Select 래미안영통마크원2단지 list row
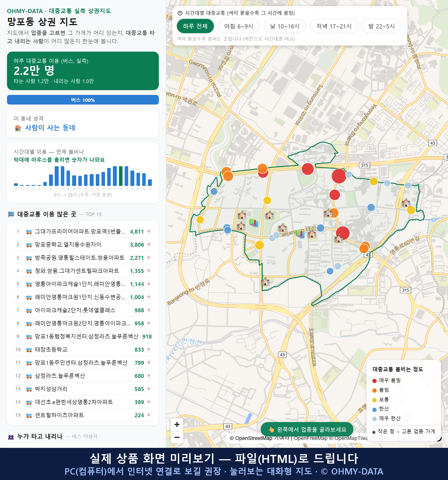 [x=83, y=323]
